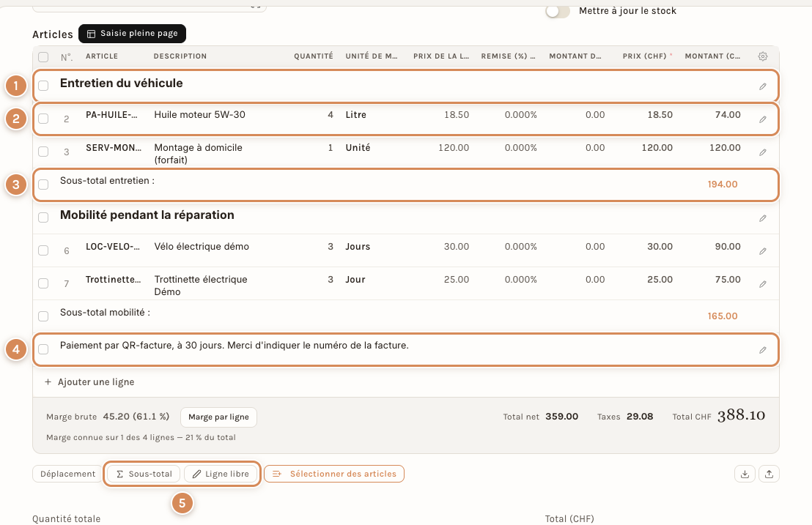Check the 'Sous-total mobilité' row checkbox
This screenshot has width=812, height=525.
pyautogui.click(x=43, y=316)
